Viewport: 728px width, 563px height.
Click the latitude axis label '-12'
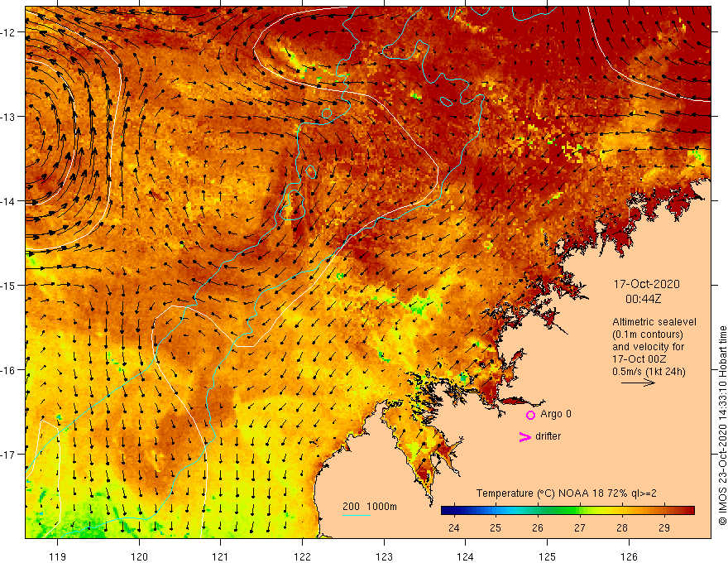[x=7, y=32]
